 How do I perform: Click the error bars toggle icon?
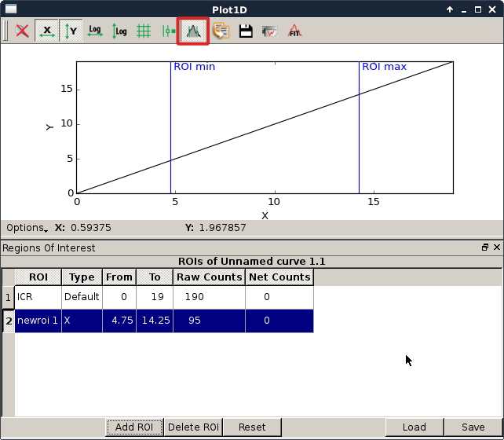tap(168, 31)
